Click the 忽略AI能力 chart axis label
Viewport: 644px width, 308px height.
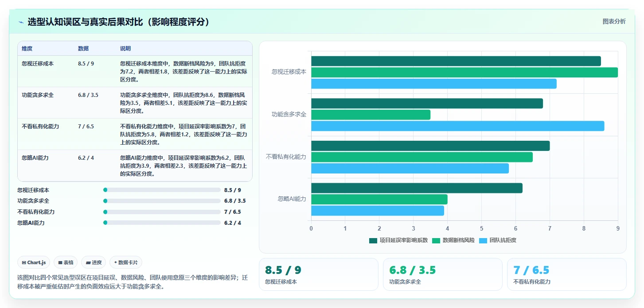(x=292, y=199)
